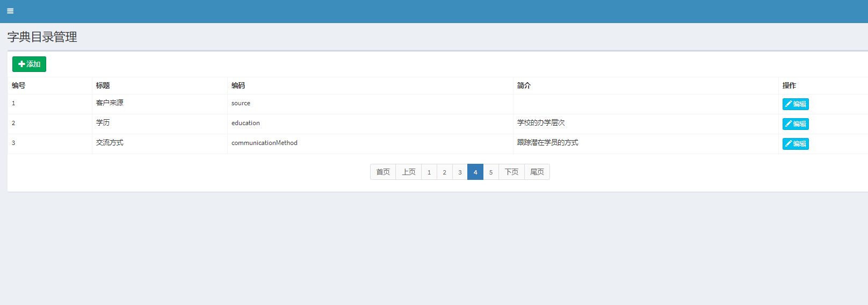Screen dimensions: 868x305
Task: Jump to last page via 尾页
Action: pos(537,172)
